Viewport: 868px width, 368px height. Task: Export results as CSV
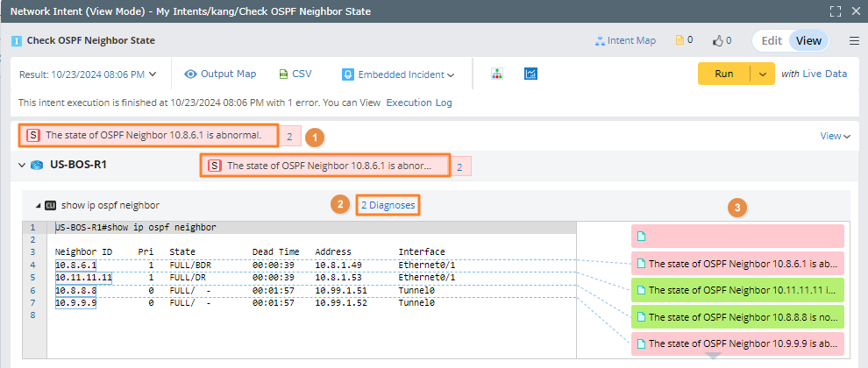[x=295, y=74]
